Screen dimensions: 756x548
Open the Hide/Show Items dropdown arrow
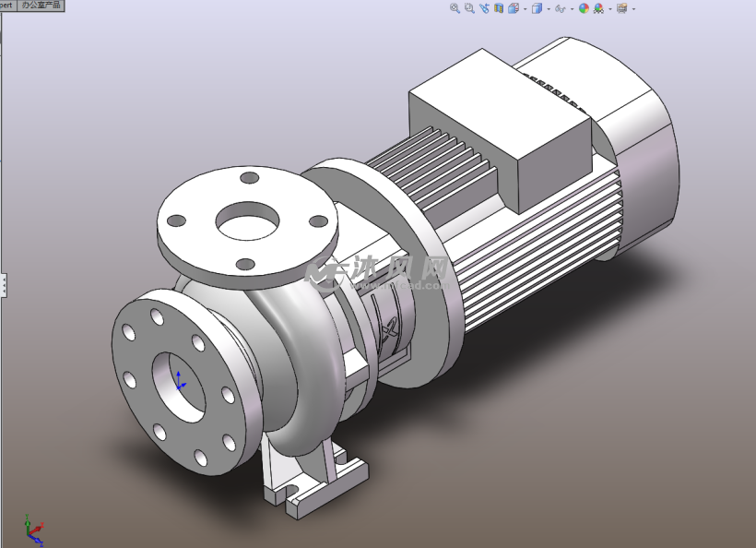point(572,8)
